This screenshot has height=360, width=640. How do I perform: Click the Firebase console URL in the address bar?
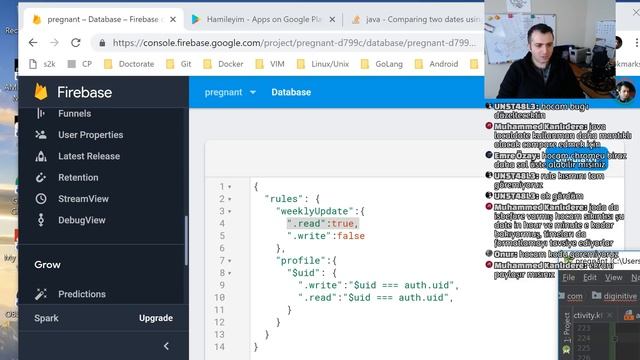click(294, 43)
